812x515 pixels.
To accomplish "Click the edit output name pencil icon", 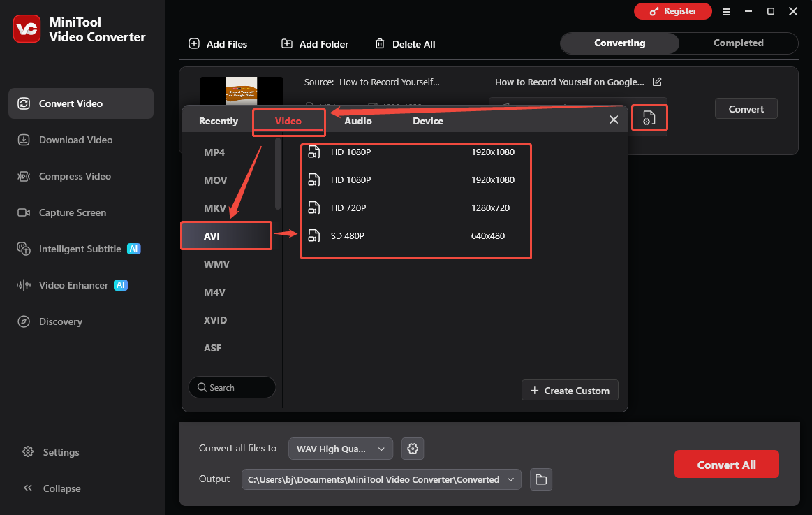I will point(656,81).
